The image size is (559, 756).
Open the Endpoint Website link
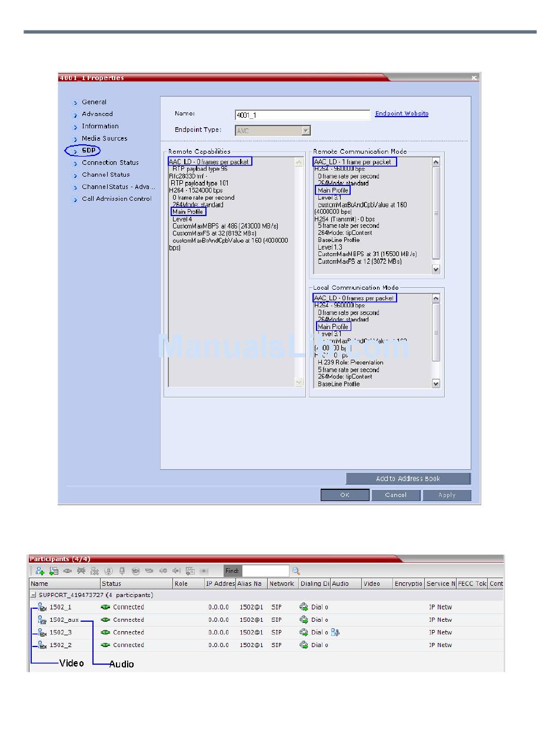click(402, 114)
